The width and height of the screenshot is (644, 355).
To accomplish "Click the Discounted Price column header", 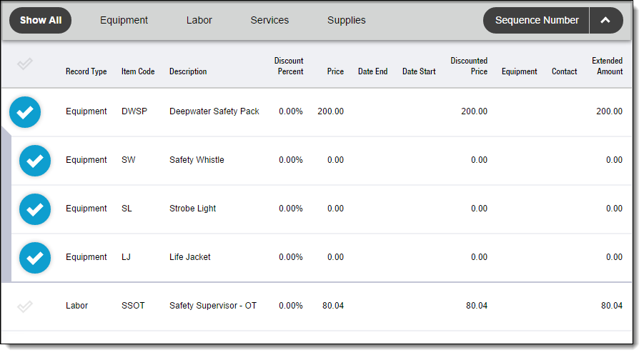I will pos(469,66).
